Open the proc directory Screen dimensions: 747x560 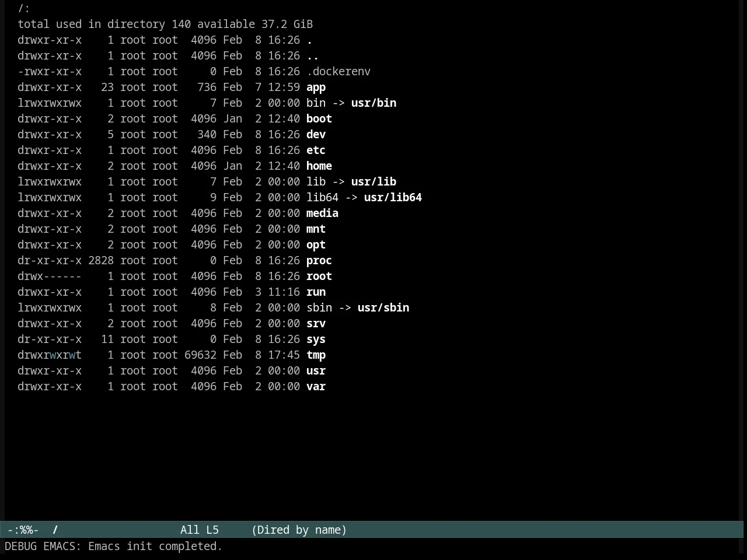tap(319, 261)
